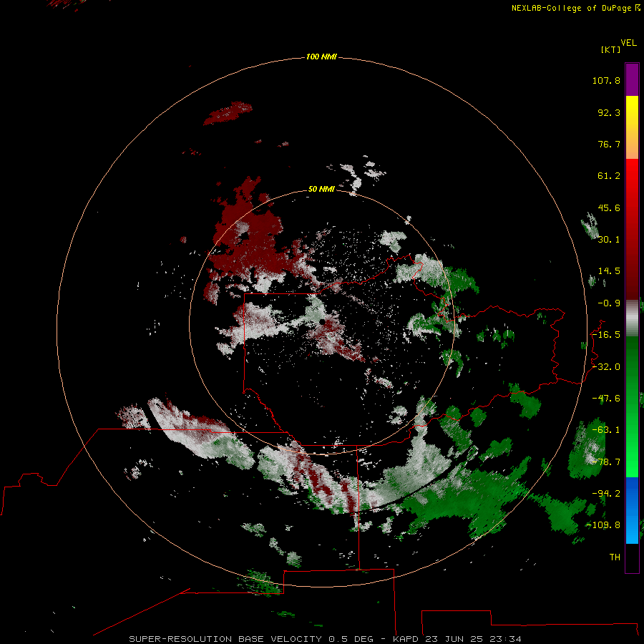Click the 50 NMI range ring label
The width and height of the screenshot is (644, 644).
tap(321, 189)
